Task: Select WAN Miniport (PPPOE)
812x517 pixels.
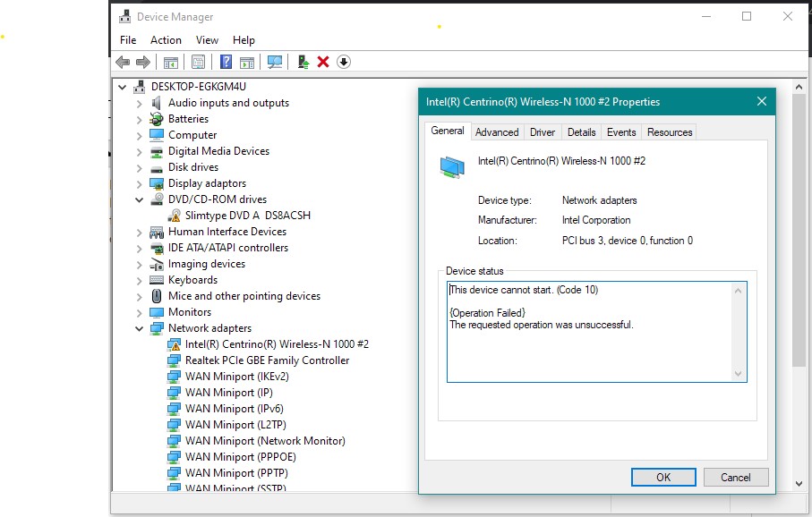Action: tap(241, 457)
